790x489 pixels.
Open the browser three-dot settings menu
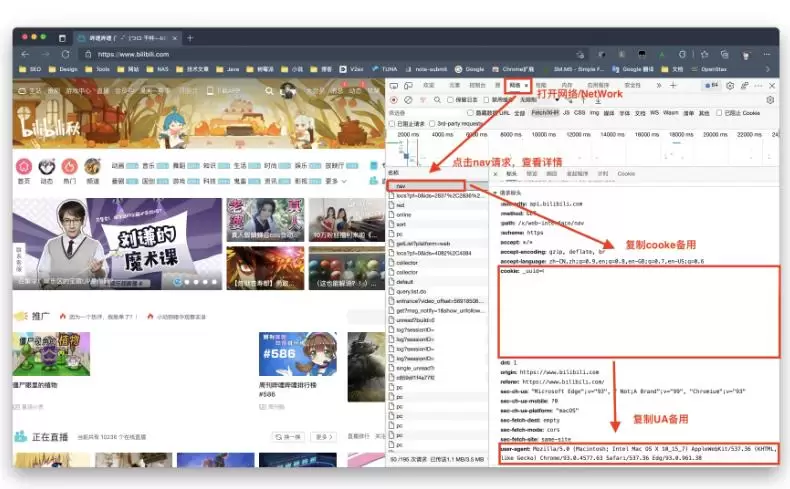(x=767, y=54)
